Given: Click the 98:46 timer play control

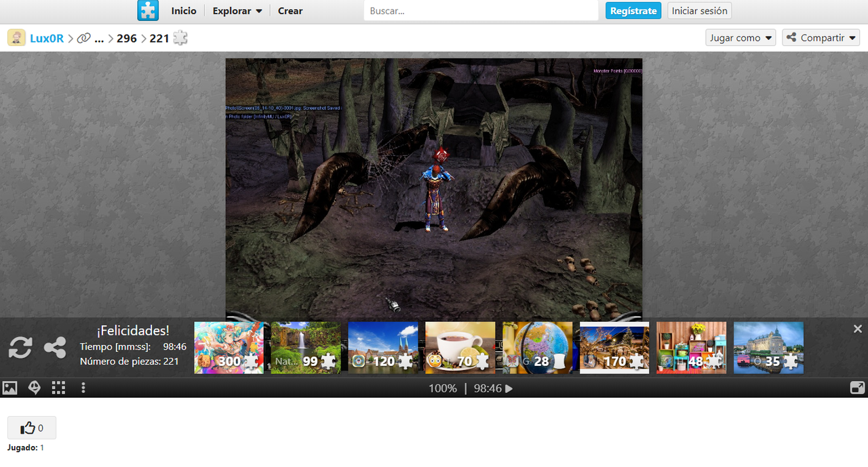Looking at the screenshot, I should coord(494,388).
